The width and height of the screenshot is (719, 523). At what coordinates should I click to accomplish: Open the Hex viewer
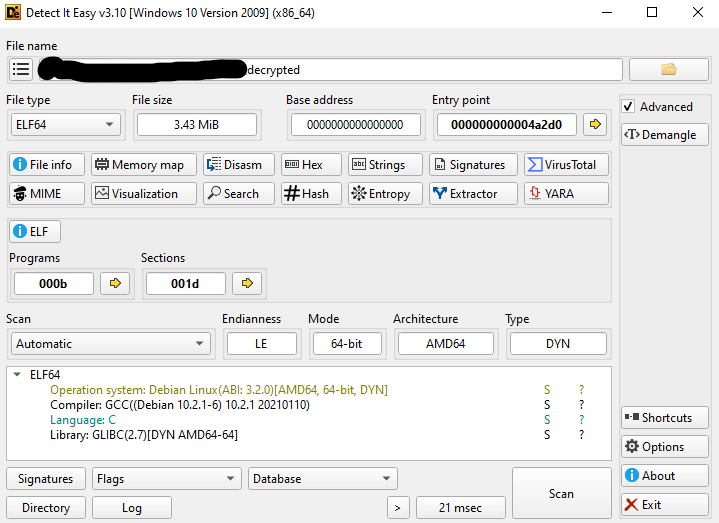pyautogui.click(x=310, y=165)
